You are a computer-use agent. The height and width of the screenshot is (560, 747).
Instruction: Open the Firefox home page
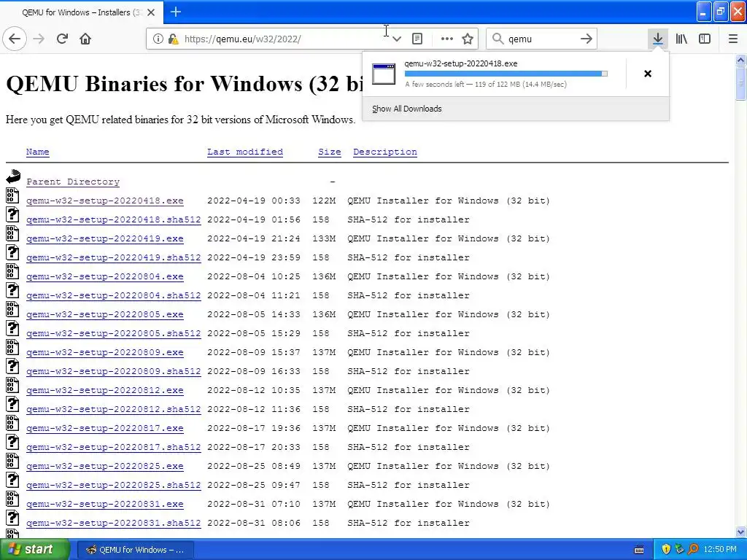(x=85, y=39)
